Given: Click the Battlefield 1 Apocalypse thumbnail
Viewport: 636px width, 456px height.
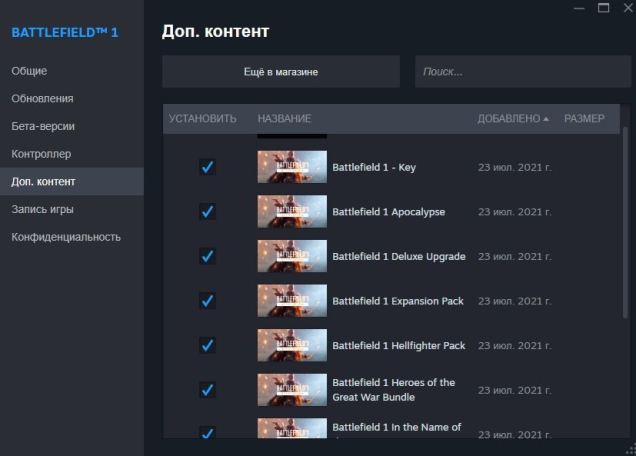Looking at the screenshot, I should pyautogui.click(x=292, y=211).
